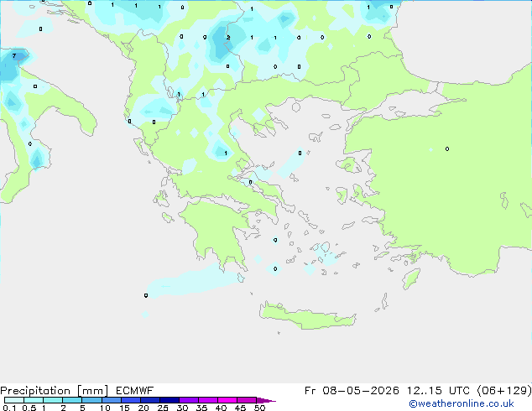This screenshot has height=411, width=532.
Task: Click the legend label '0.1'
Action: click(x=9, y=408)
